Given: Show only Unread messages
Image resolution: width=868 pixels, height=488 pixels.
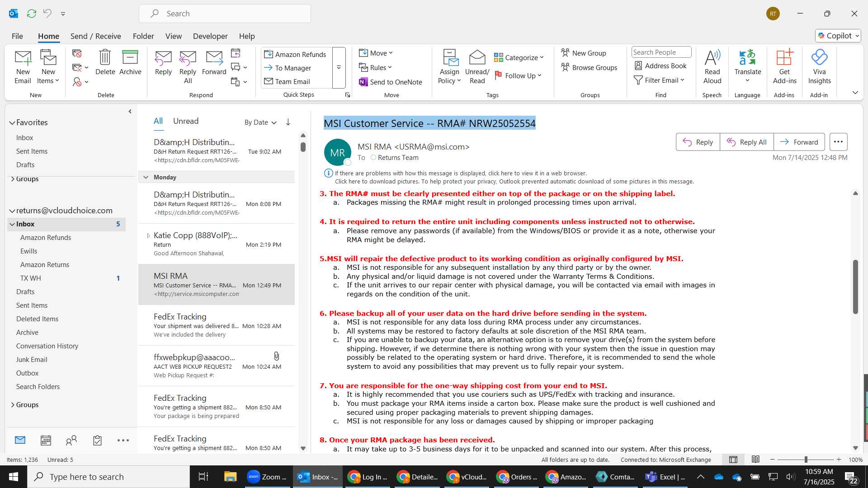Looking at the screenshot, I should tap(186, 121).
